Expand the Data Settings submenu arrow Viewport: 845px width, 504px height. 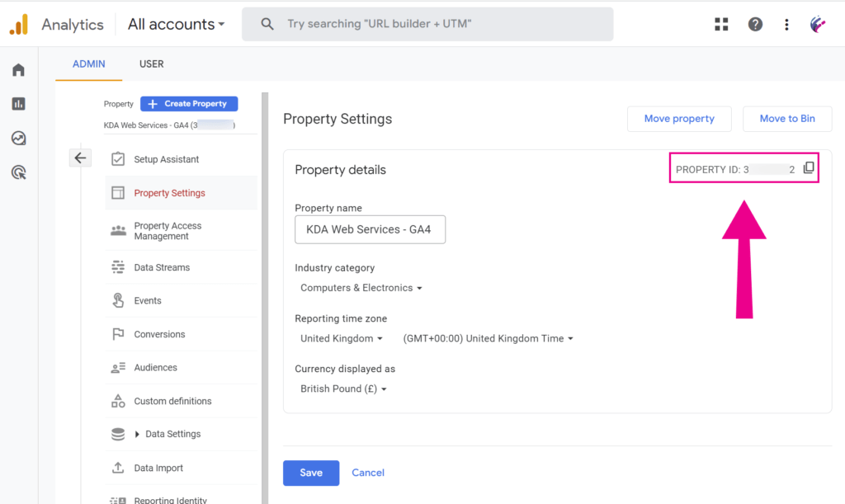click(x=137, y=434)
